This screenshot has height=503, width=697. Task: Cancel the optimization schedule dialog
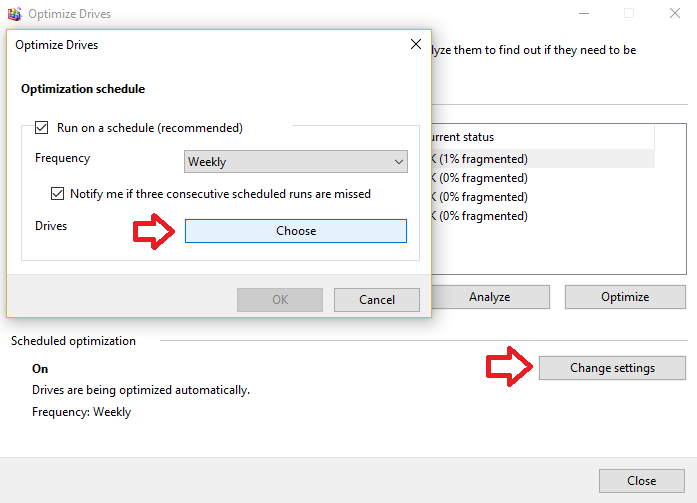[377, 299]
